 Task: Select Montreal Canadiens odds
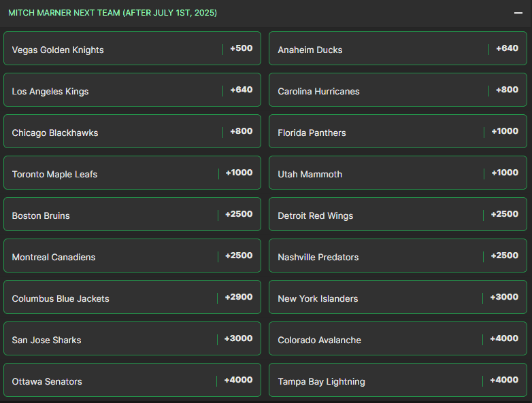pos(132,256)
